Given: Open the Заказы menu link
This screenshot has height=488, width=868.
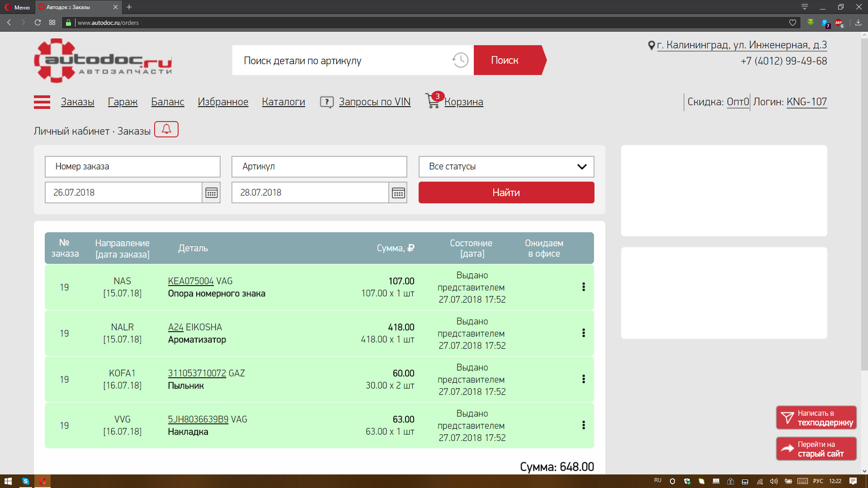Looking at the screenshot, I should click(78, 102).
